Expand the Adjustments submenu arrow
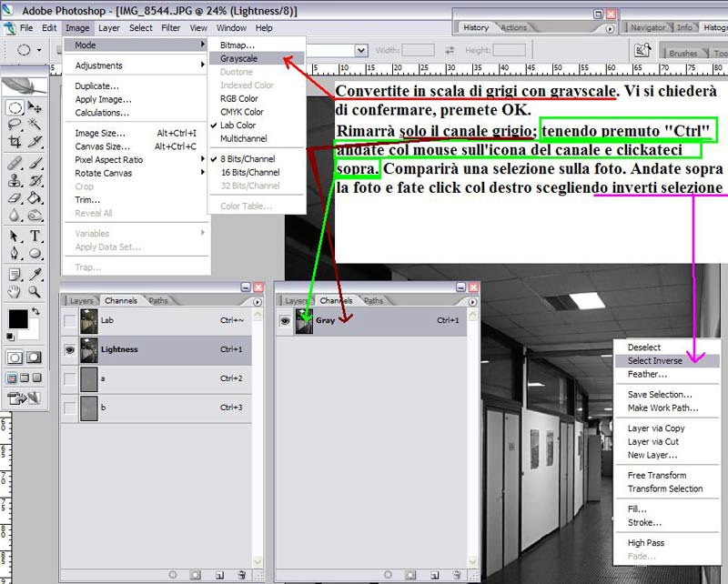 pos(203,65)
